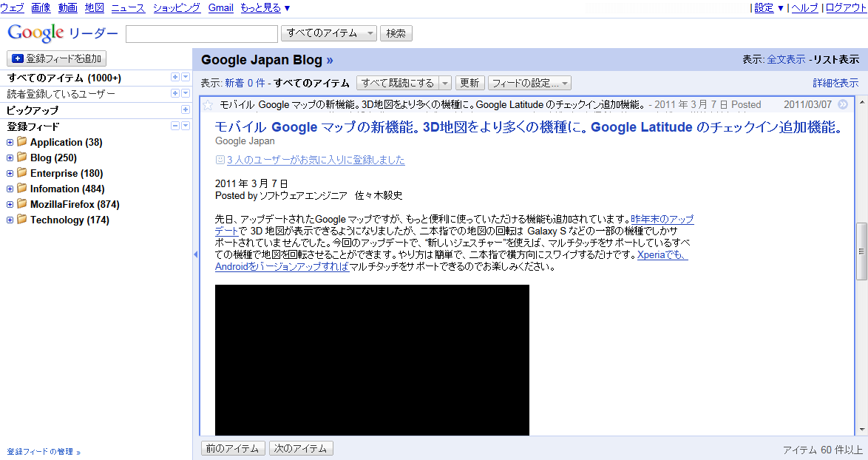The width and height of the screenshot is (868, 460).
Task: Star the モバイル Google マップ entry
Action: (x=208, y=104)
